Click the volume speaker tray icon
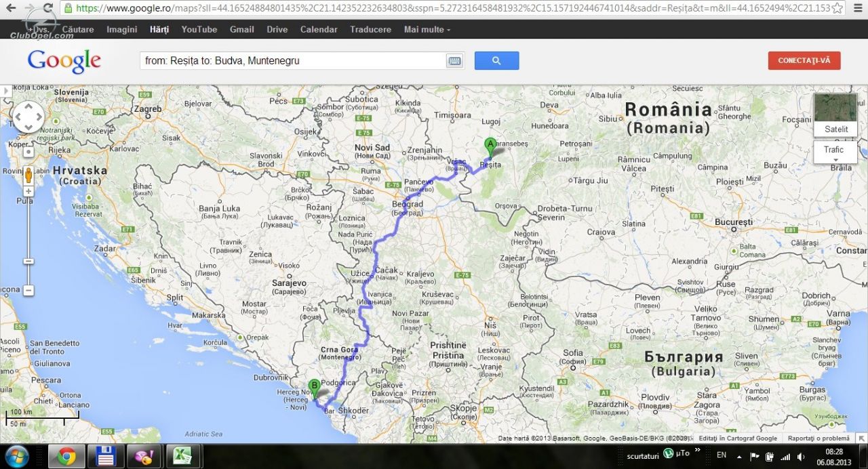 point(802,456)
